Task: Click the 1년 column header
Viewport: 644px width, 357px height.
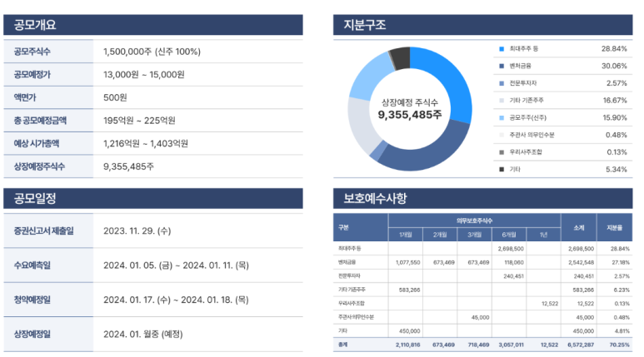Action: (x=543, y=235)
